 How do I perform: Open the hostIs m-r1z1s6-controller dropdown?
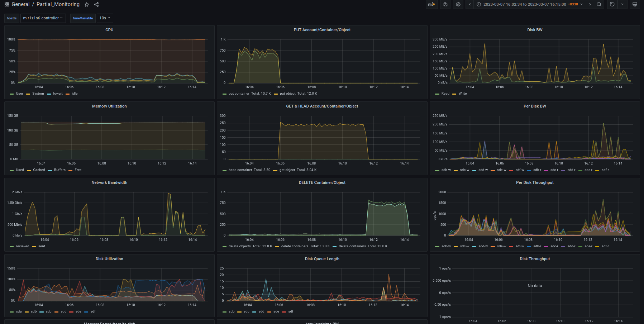pos(43,18)
